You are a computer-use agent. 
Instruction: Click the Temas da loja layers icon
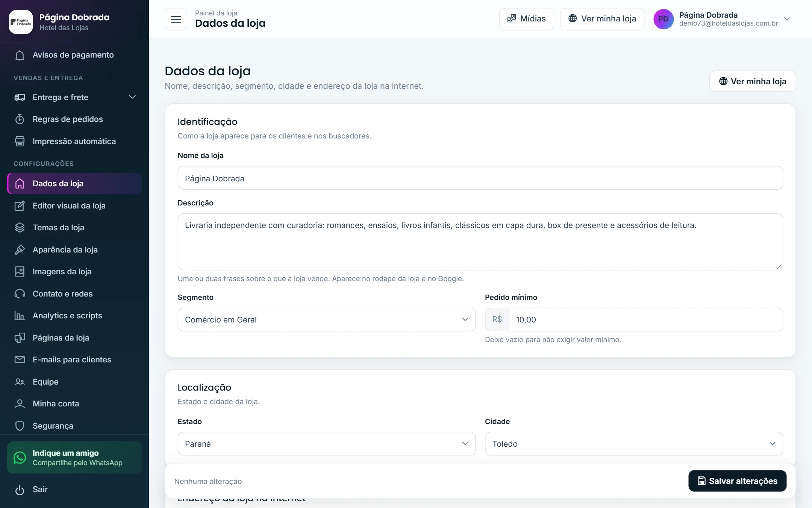tap(20, 228)
